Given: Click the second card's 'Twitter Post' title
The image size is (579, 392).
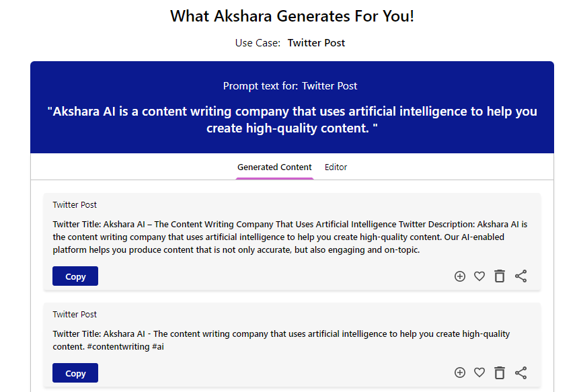Looking at the screenshot, I should coord(75,315).
